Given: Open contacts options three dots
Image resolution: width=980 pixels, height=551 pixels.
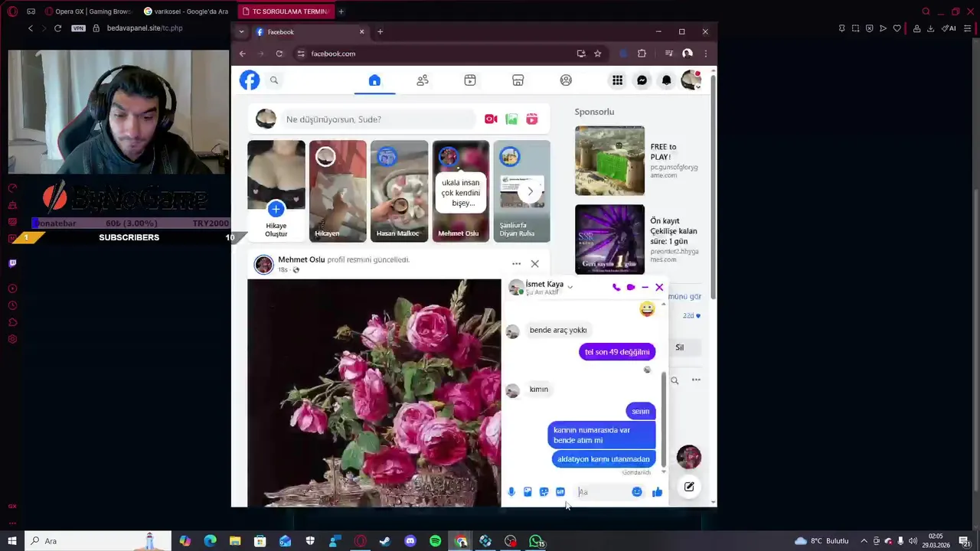Looking at the screenshot, I should 696,380.
